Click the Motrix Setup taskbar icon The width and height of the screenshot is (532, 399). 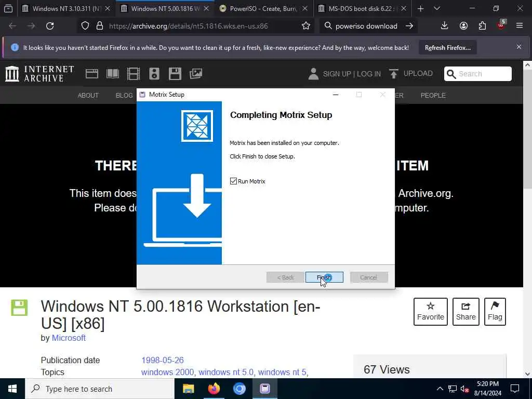point(264,389)
